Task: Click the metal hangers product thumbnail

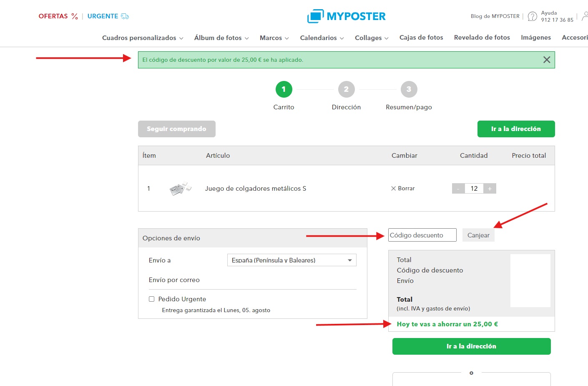Action: pyautogui.click(x=180, y=189)
